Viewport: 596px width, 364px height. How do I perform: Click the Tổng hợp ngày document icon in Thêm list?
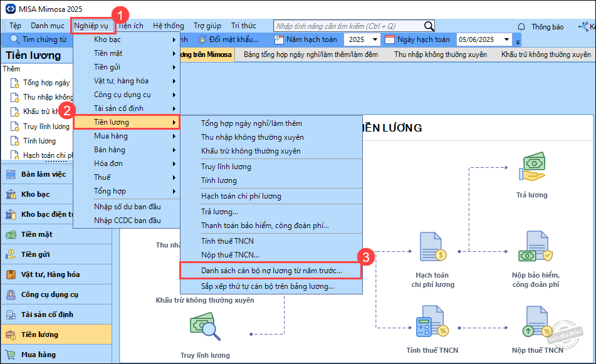pyautogui.click(x=14, y=83)
